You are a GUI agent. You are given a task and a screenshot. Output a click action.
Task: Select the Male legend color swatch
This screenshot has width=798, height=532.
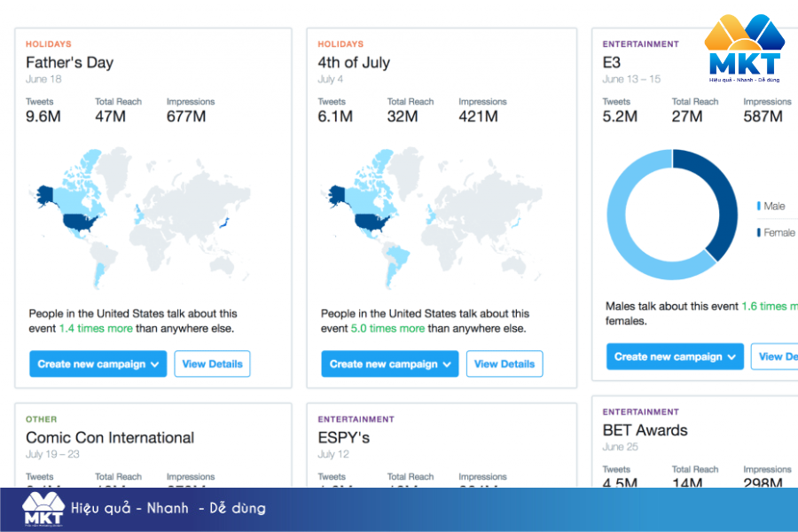[x=759, y=206]
